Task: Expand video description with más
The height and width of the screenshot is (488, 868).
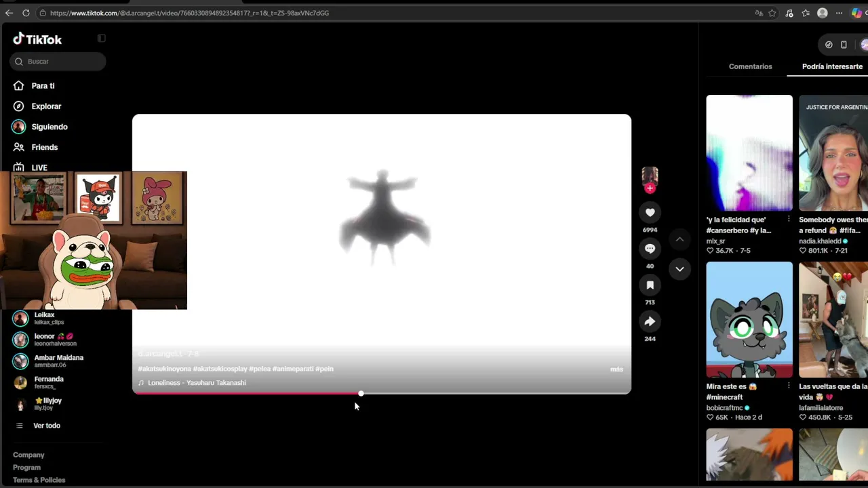Action: click(616, 369)
